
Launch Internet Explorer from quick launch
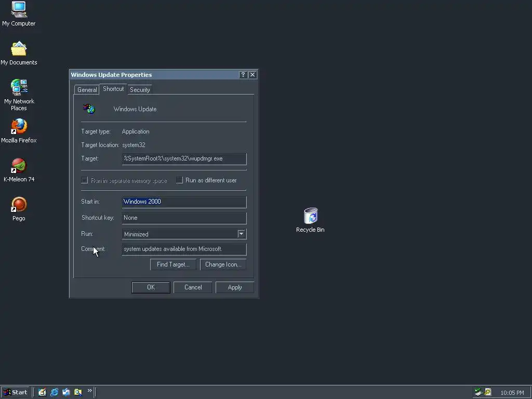pyautogui.click(x=54, y=392)
